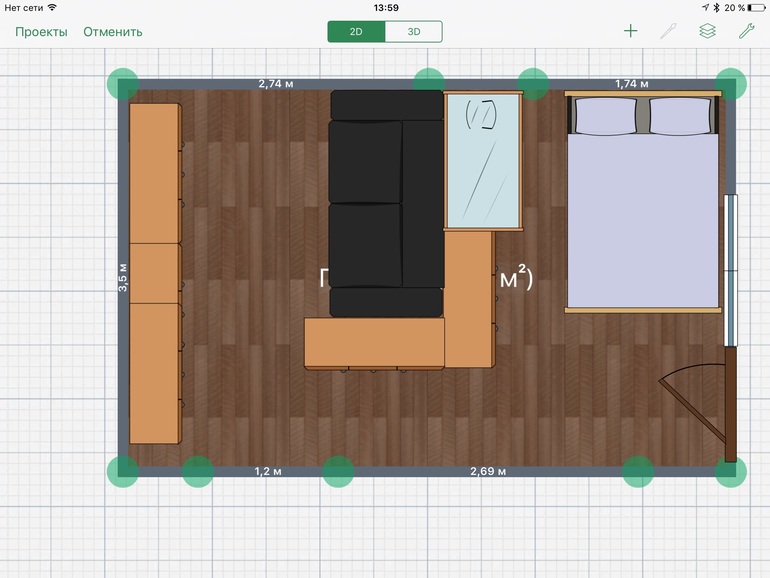Image resolution: width=770 pixels, height=578 pixels.
Task: Select the eyedropper tool icon
Action: coord(668,31)
